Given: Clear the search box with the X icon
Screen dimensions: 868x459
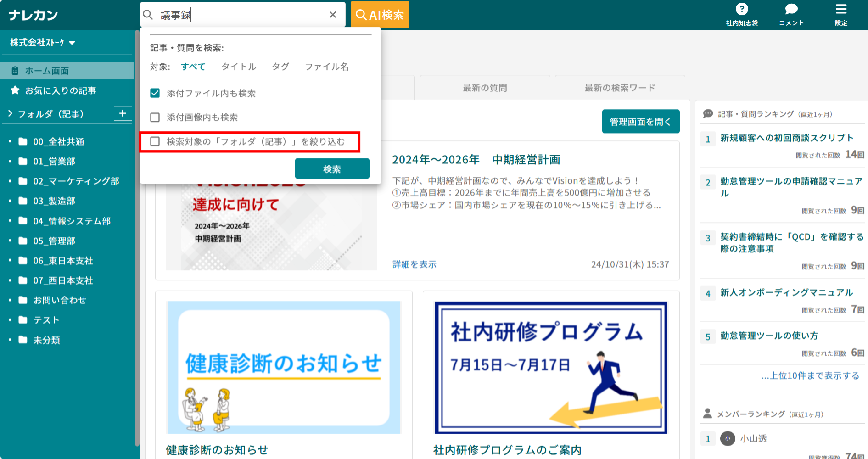Looking at the screenshot, I should [332, 14].
